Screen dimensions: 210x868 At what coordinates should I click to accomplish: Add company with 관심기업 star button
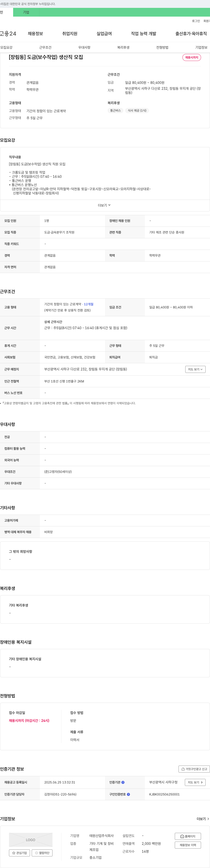pos(19,853)
